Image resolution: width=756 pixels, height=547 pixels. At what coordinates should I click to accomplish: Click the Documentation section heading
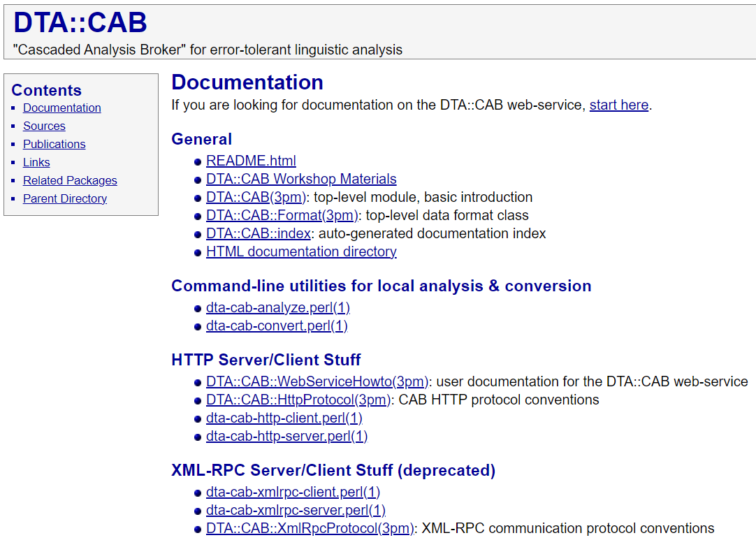(247, 82)
